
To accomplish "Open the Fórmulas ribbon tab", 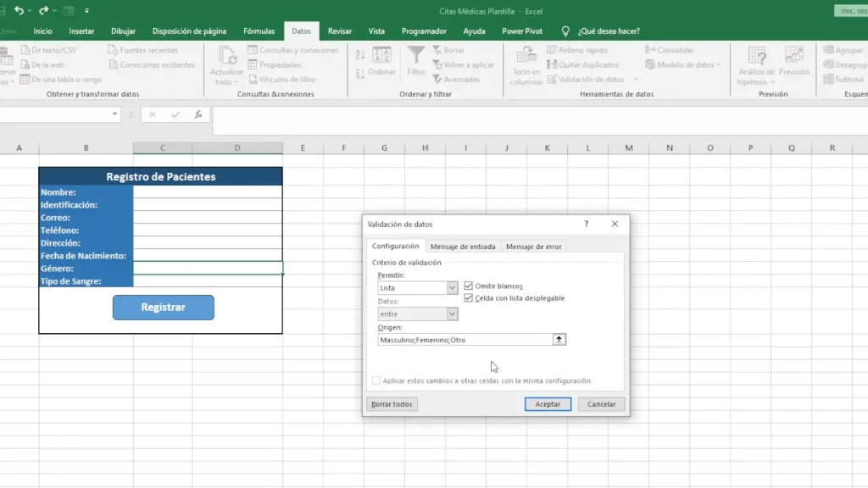I will tap(259, 31).
